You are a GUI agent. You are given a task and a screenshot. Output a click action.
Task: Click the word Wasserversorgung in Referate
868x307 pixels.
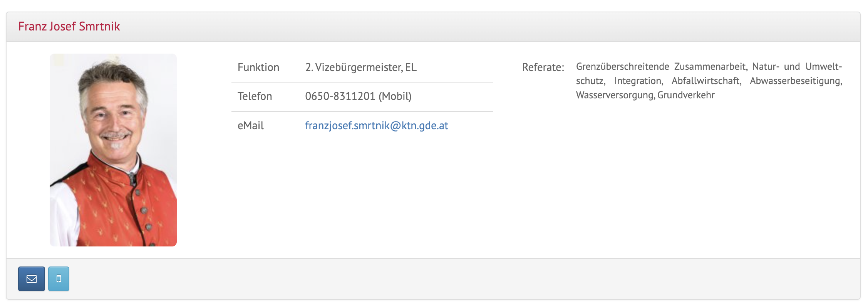coord(616,95)
